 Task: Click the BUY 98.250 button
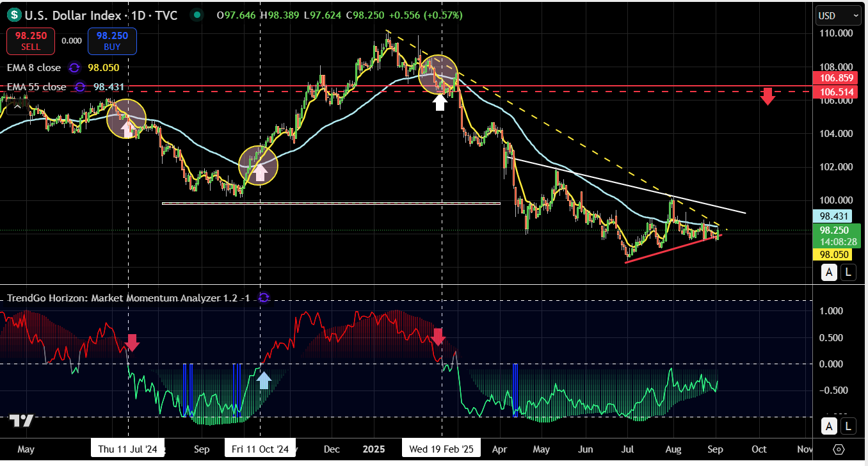113,40
